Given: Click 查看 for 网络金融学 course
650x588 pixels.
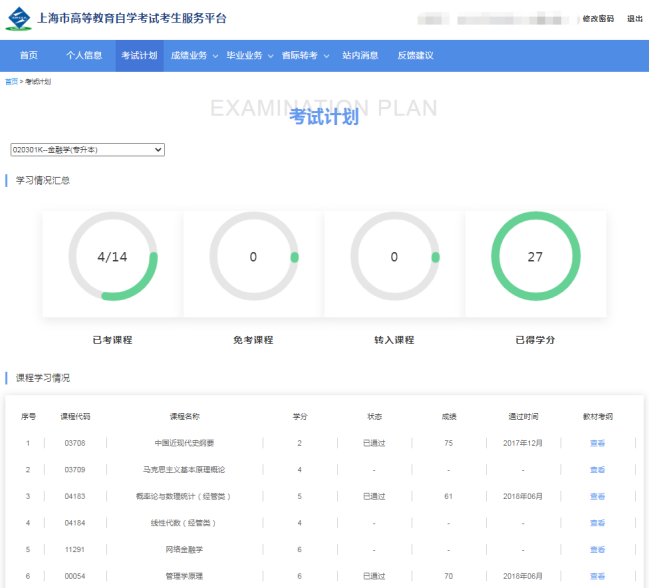Looking at the screenshot, I should coord(597,549).
